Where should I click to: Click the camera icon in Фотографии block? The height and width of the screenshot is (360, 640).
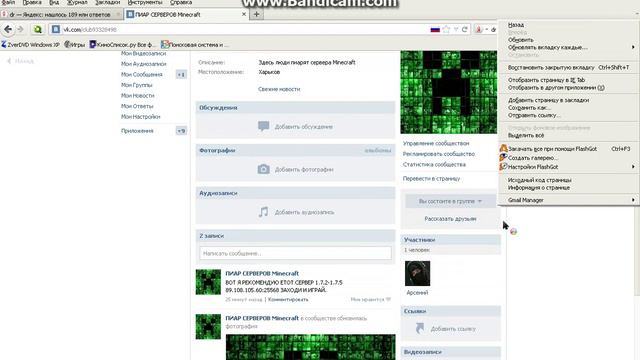pyautogui.click(x=263, y=169)
